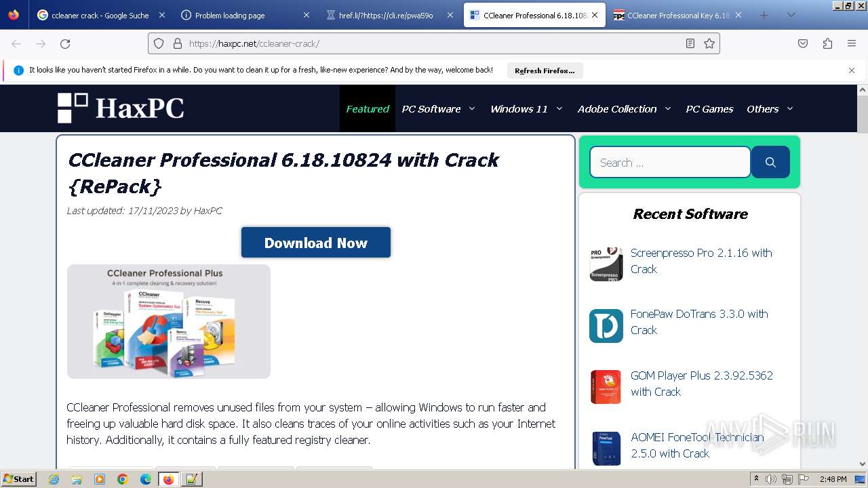868x488 pixels.
Task: Launch Chrome from the taskbar
Action: [123, 479]
